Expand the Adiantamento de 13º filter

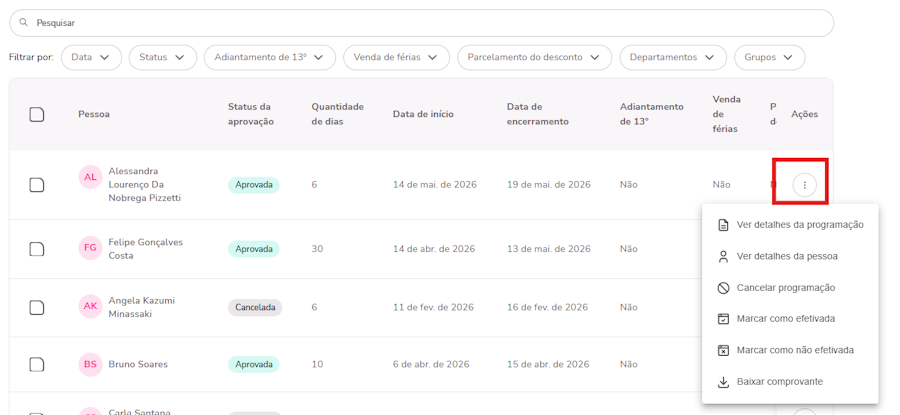coord(269,57)
